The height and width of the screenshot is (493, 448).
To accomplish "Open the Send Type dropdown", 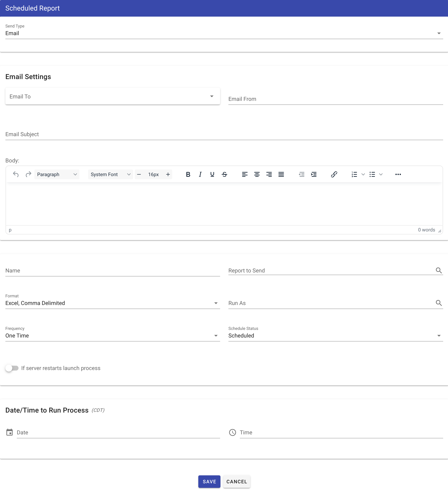I will 439,33.
